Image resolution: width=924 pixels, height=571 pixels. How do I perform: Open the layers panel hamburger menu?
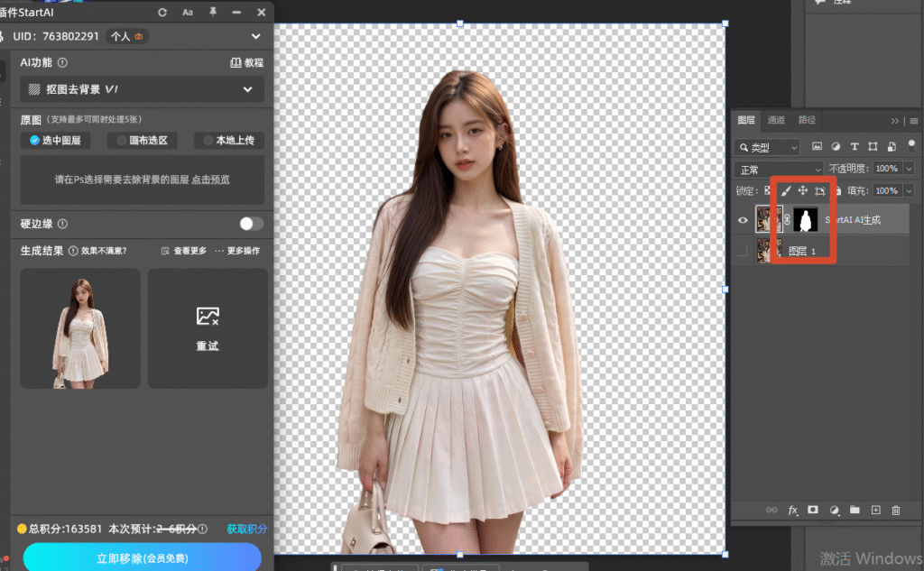[x=913, y=121]
